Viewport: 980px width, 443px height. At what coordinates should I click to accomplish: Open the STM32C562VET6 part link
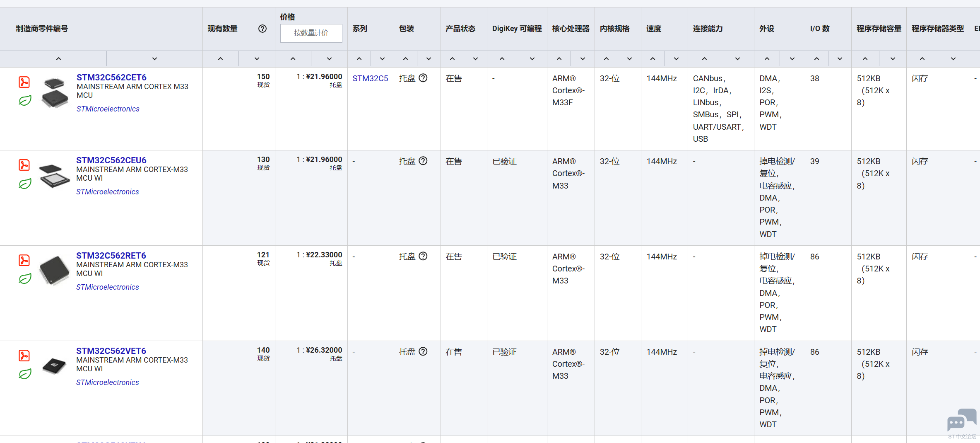click(x=111, y=351)
